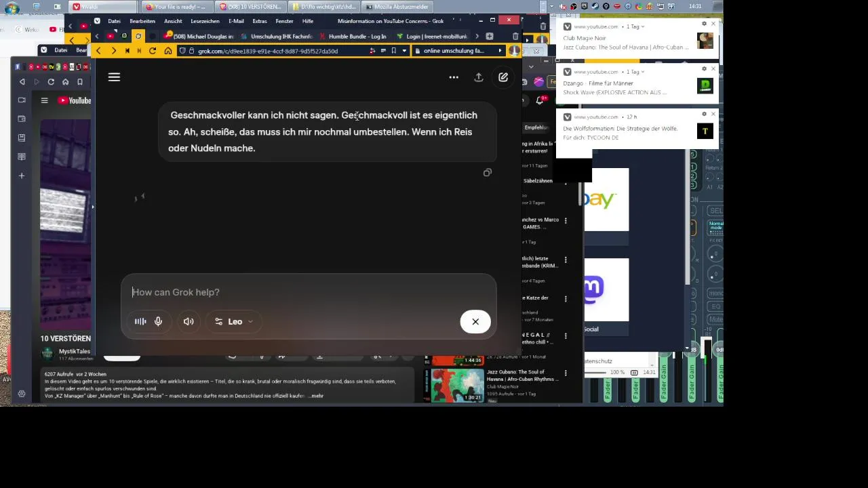The image size is (868, 488).
Task: Start a new Grok chat with the compose icon
Action: (503, 77)
